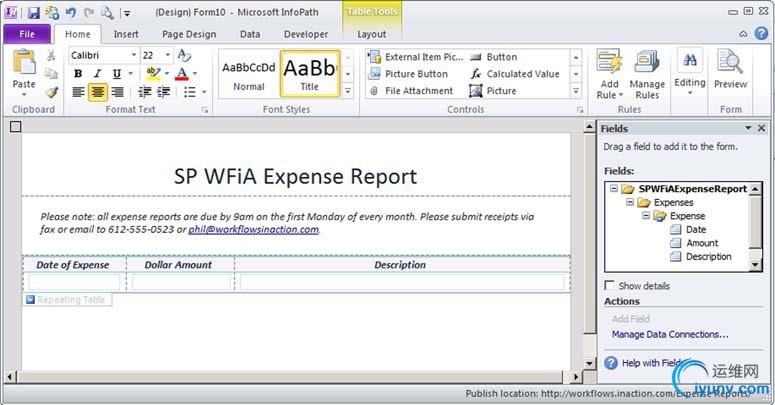
Task: Insert a Calculated Value control
Action: [515, 74]
